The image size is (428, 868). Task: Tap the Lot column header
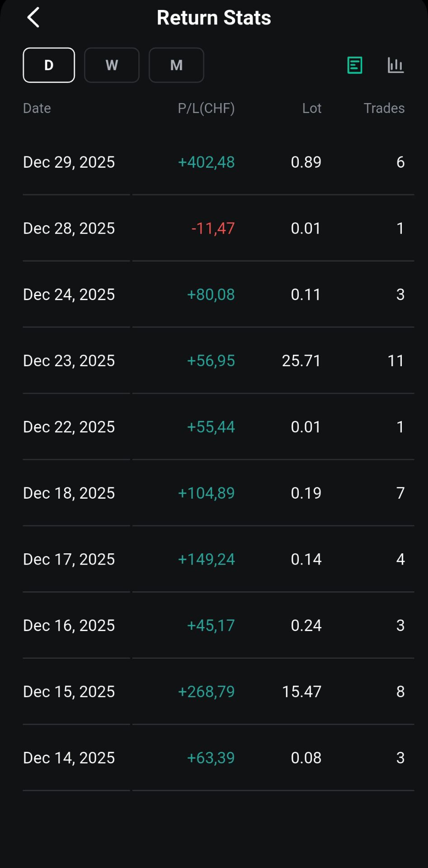click(312, 108)
